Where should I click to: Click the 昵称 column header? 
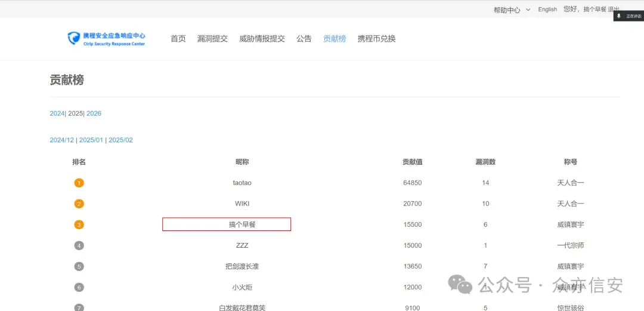point(242,162)
